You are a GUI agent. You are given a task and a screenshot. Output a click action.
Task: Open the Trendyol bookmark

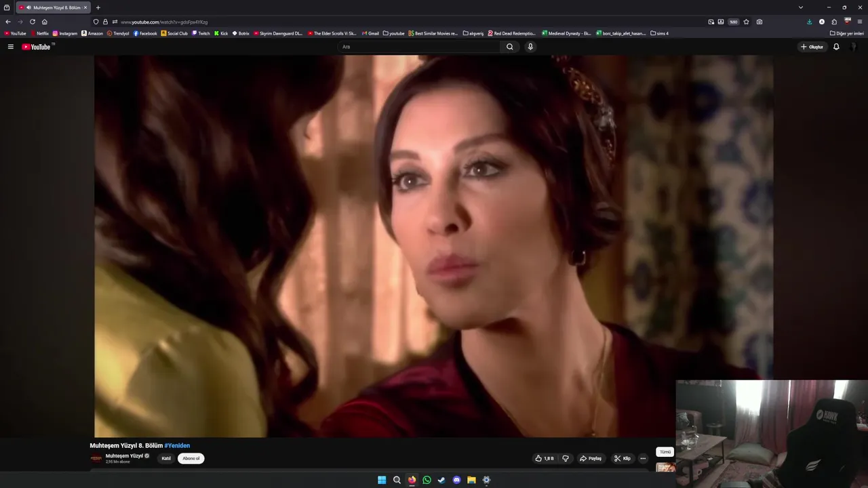click(118, 33)
